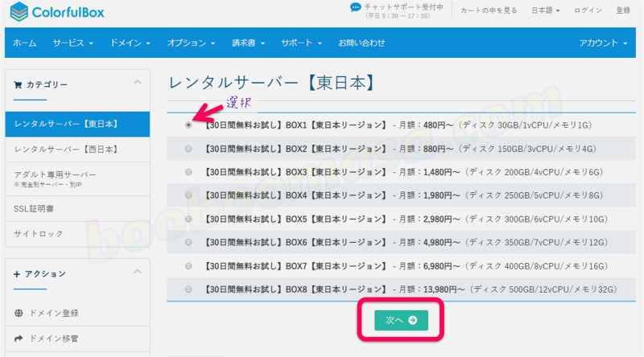Click the BOX3 plan label, 月額1,480円

403,172
